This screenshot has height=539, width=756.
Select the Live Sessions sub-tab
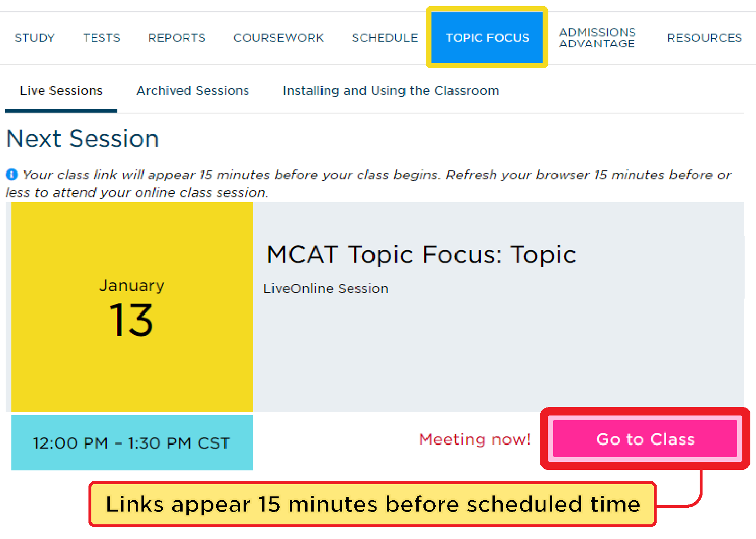point(61,91)
